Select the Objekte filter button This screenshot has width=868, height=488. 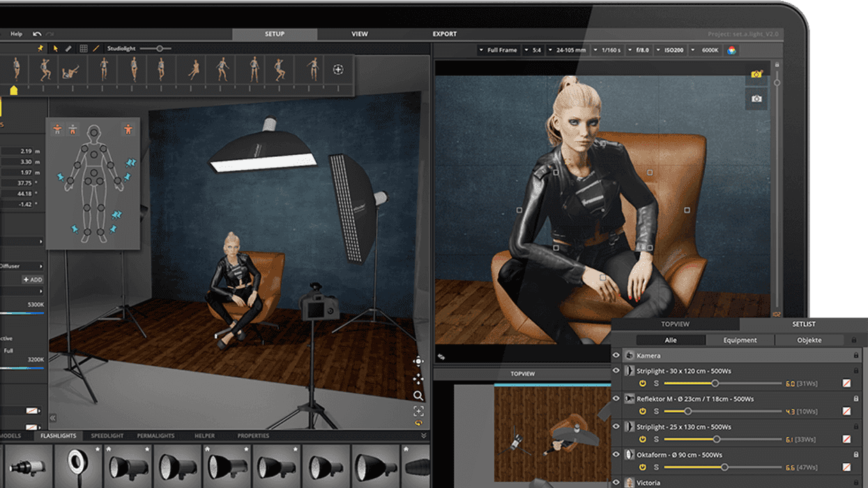click(x=809, y=340)
